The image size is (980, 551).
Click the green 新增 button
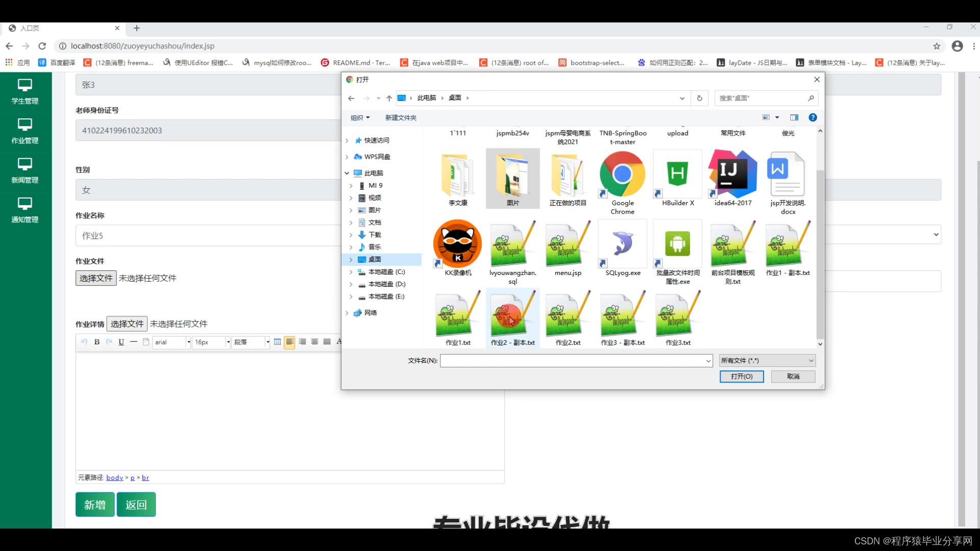click(95, 505)
